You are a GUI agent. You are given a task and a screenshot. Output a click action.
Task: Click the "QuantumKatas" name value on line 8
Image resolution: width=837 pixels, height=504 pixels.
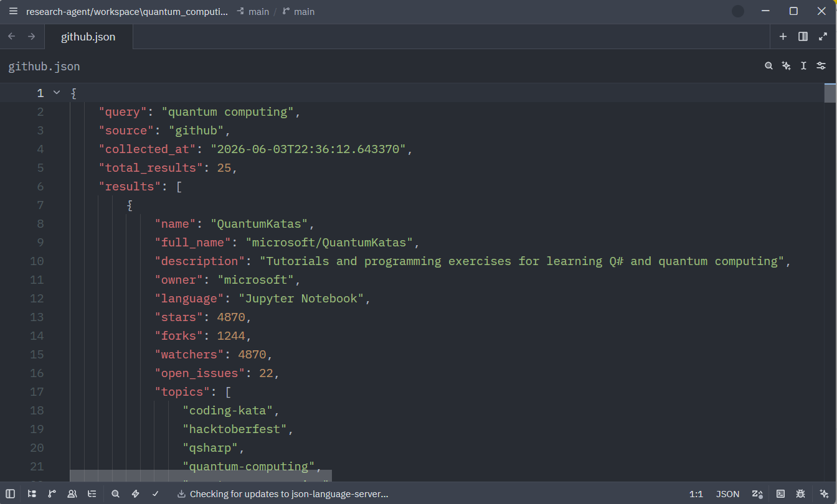(x=260, y=224)
